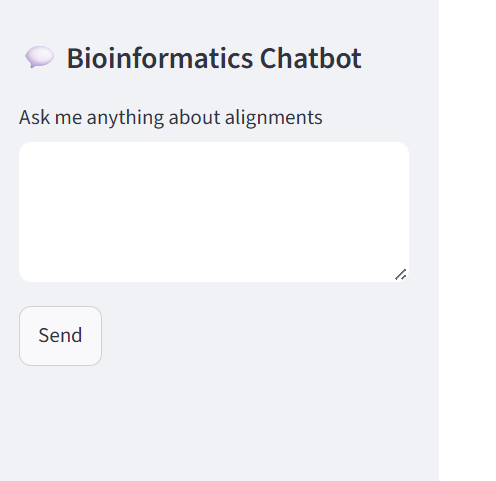Click the blank white panel right of the sidebar
This screenshot has height=481, width=496.
(x=467, y=240)
